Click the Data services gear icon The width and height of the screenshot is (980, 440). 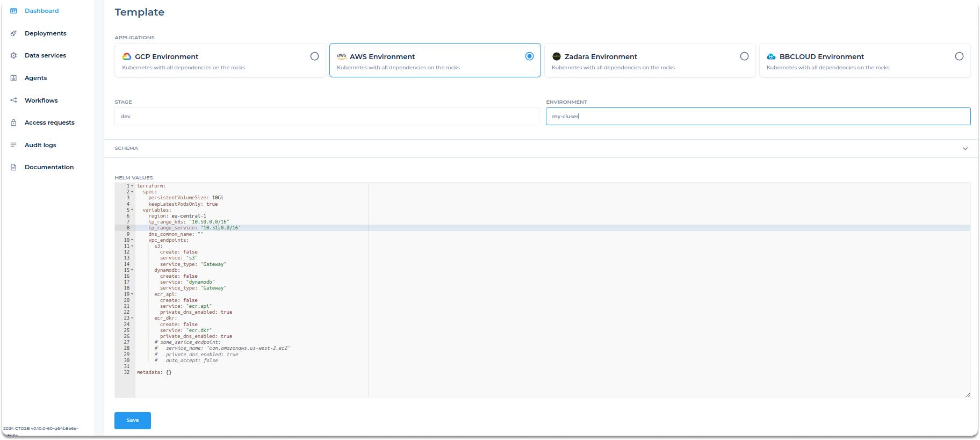click(13, 55)
